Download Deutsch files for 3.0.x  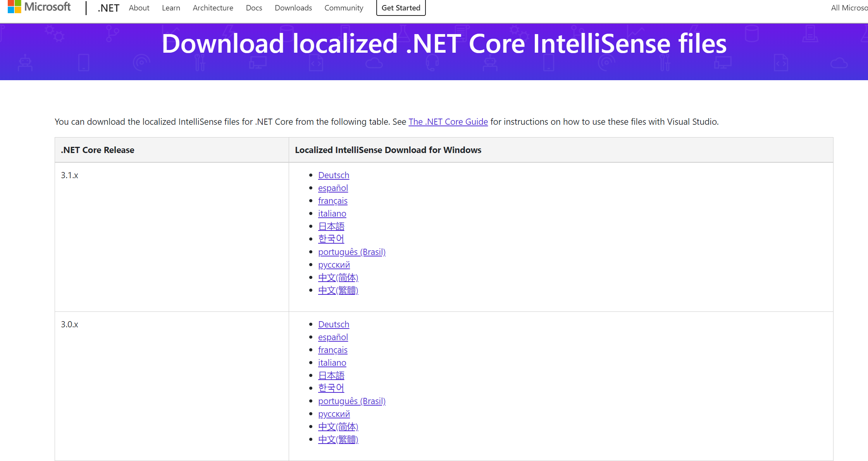pos(334,324)
